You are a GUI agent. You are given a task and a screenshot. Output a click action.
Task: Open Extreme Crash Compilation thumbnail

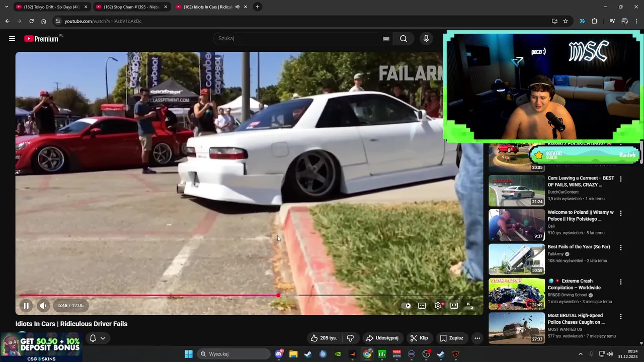coord(517,294)
